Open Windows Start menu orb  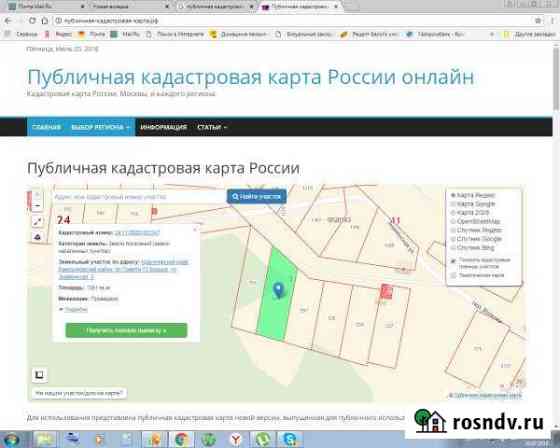[x=11, y=439]
